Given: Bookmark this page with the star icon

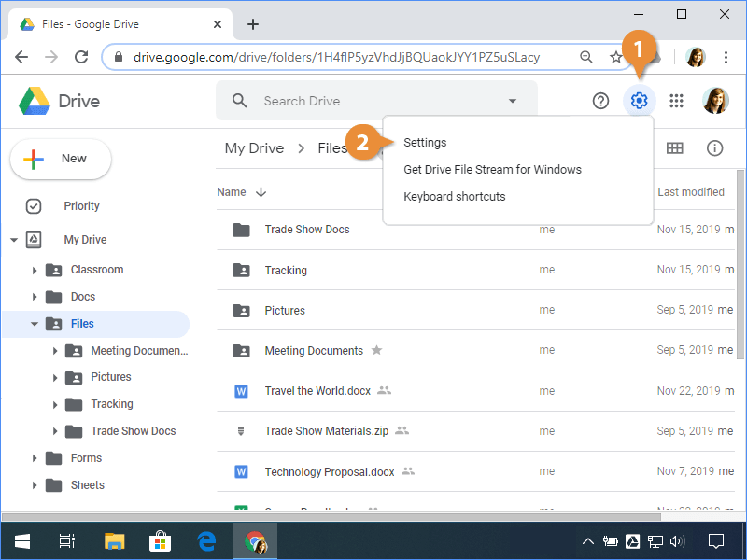Looking at the screenshot, I should tap(615, 57).
